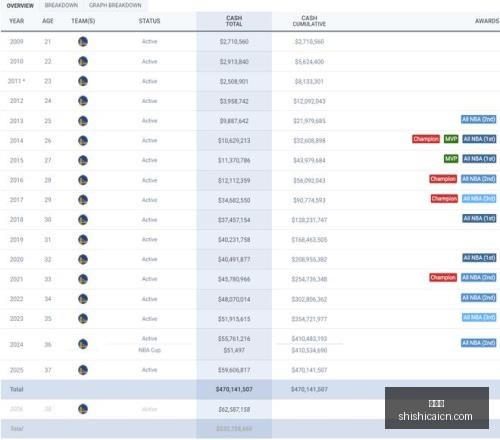
Task: Sort by the Year column header
Action: pyautogui.click(x=16, y=21)
